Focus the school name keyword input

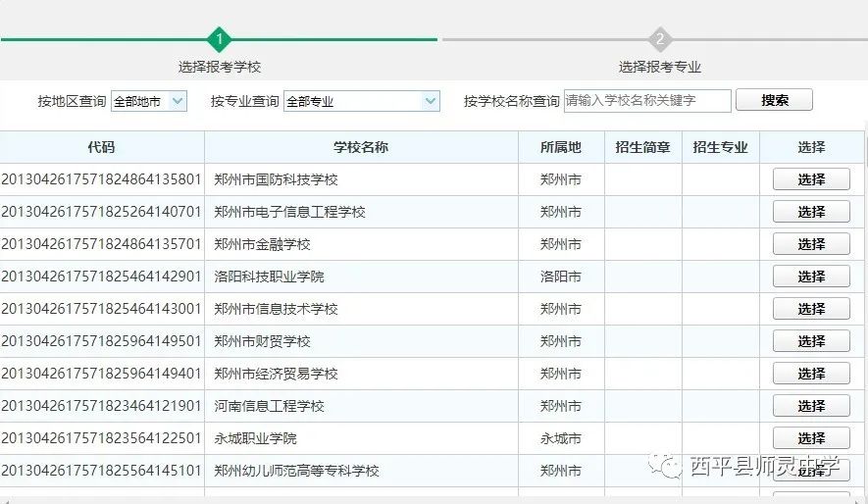(647, 101)
